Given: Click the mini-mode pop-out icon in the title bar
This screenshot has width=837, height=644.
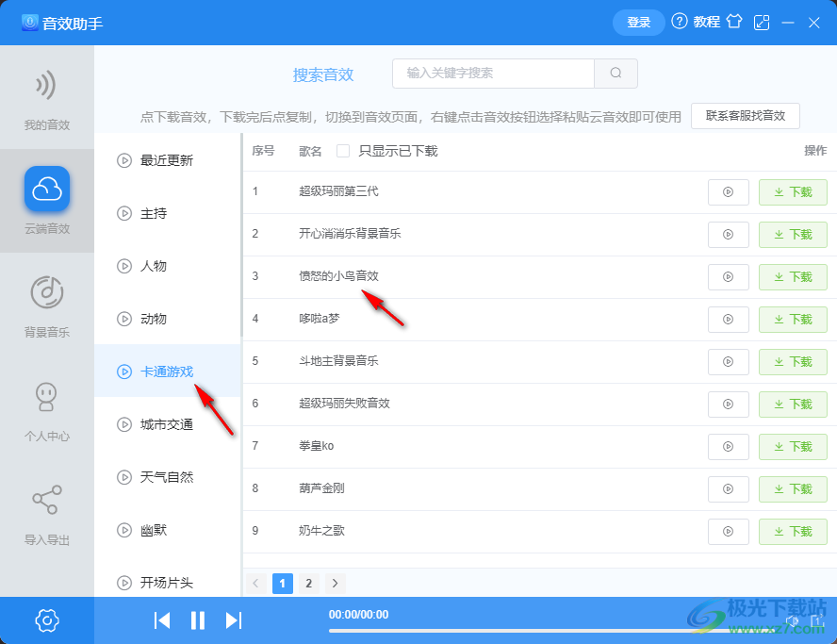Looking at the screenshot, I should click(x=762, y=22).
